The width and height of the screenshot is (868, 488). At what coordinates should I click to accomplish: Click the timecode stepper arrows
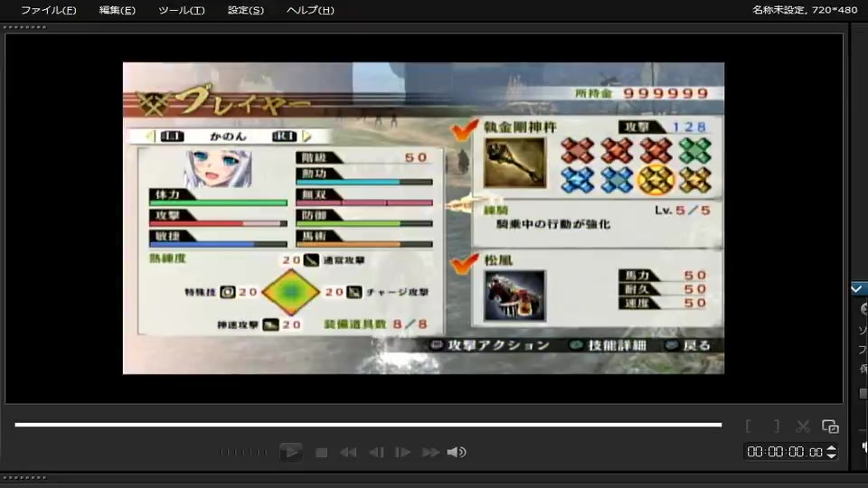click(x=832, y=452)
